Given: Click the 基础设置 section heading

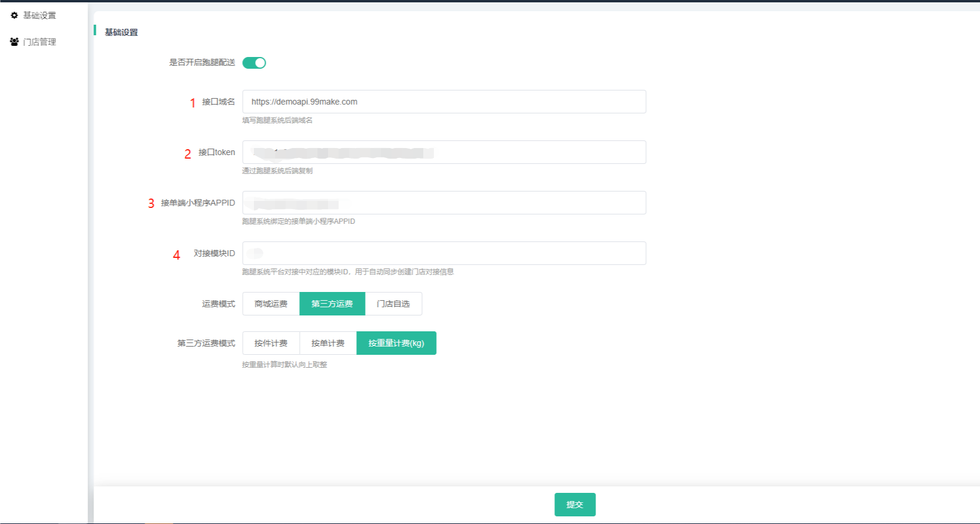Looking at the screenshot, I should click(x=121, y=32).
